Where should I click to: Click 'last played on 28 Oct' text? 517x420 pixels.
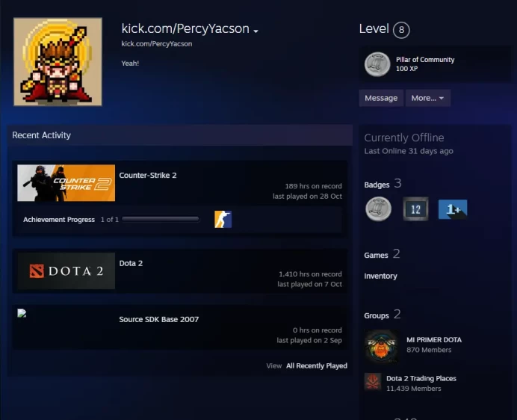pyautogui.click(x=307, y=197)
